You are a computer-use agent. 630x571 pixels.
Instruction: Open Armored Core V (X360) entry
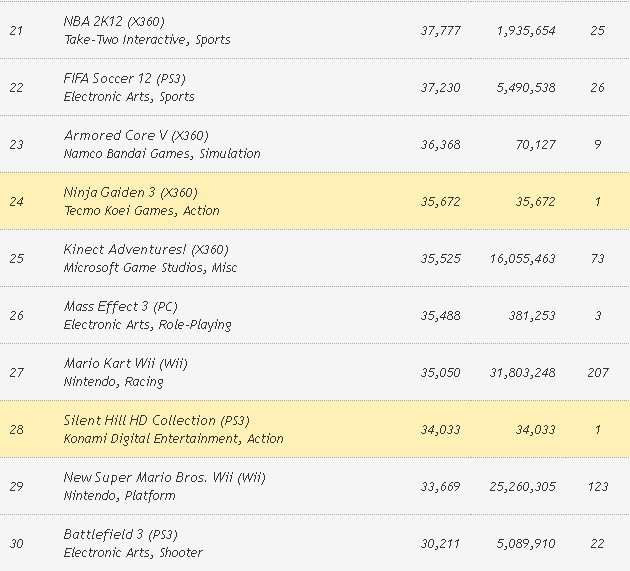(x=136, y=135)
